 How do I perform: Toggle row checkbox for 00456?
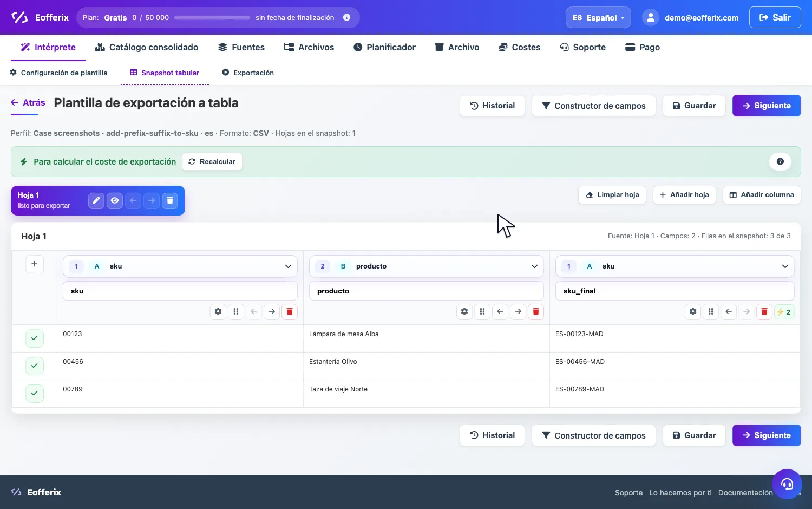pos(34,366)
